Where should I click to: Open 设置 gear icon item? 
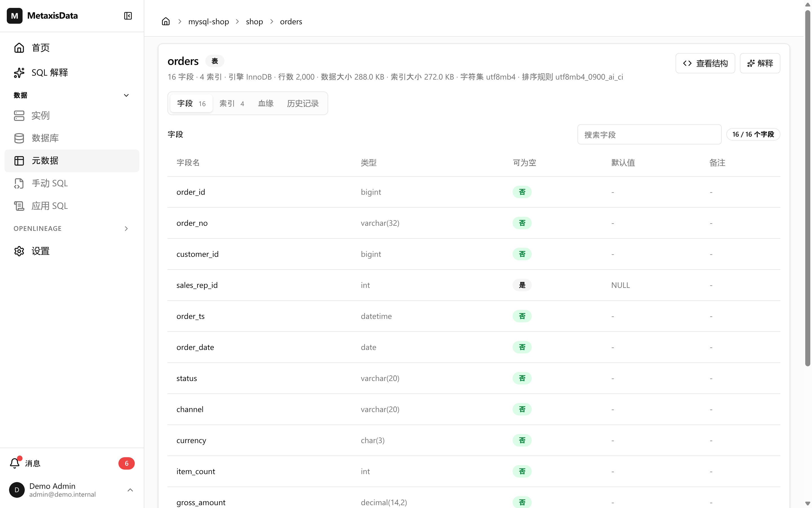(19, 251)
